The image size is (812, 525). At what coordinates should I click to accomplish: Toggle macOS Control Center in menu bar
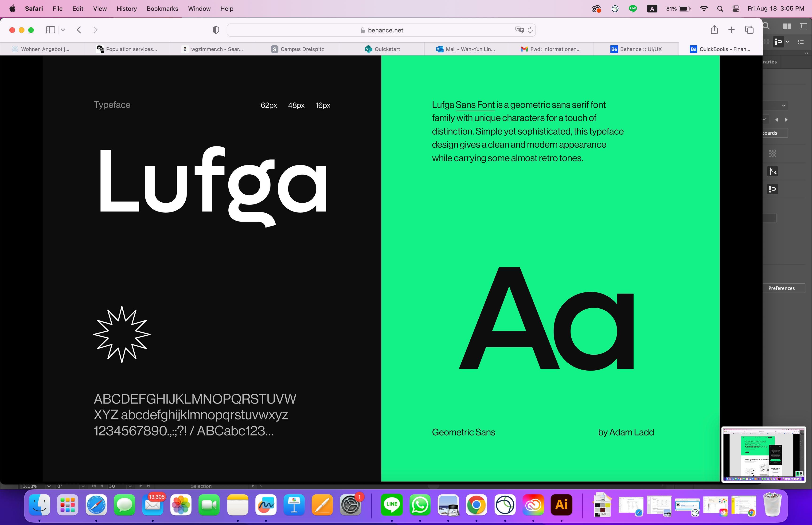[x=736, y=9]
